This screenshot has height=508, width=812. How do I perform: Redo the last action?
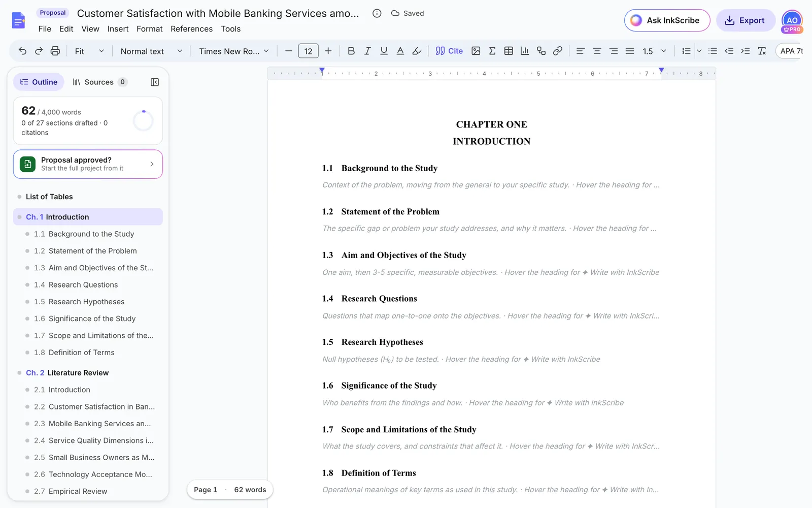click(x=39, y=51)
